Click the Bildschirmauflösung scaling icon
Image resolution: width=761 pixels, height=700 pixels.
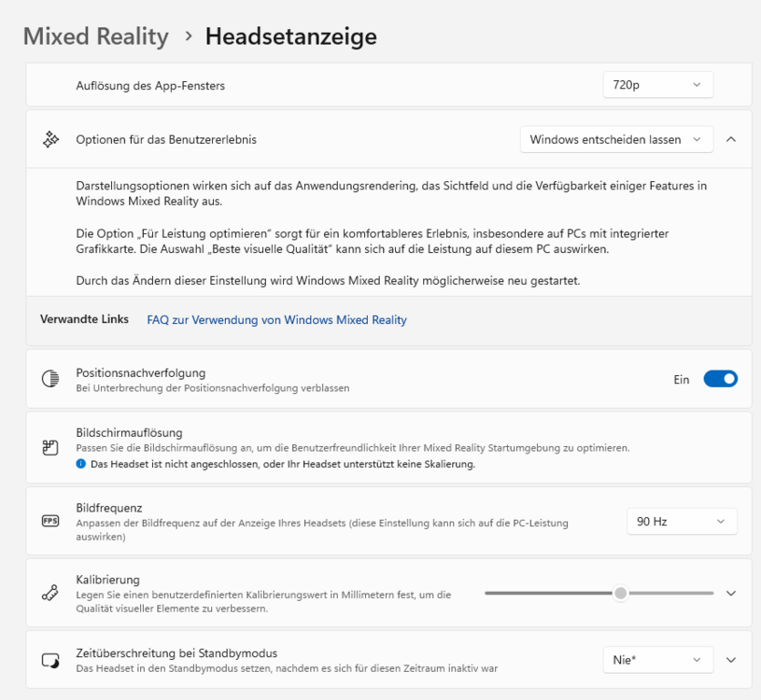tap(50, 447)
